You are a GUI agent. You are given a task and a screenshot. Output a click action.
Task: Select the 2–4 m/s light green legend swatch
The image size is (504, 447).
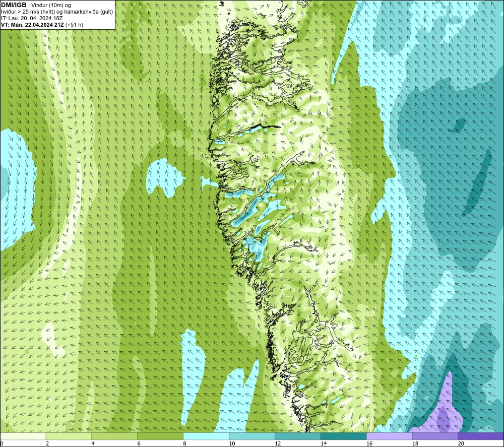coord(69,436)
